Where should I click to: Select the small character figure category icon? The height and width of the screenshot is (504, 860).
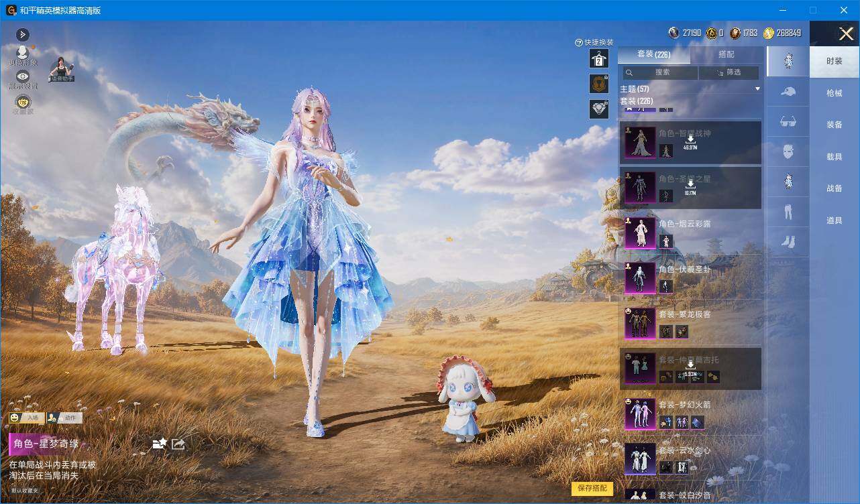[x=788, y=182]
